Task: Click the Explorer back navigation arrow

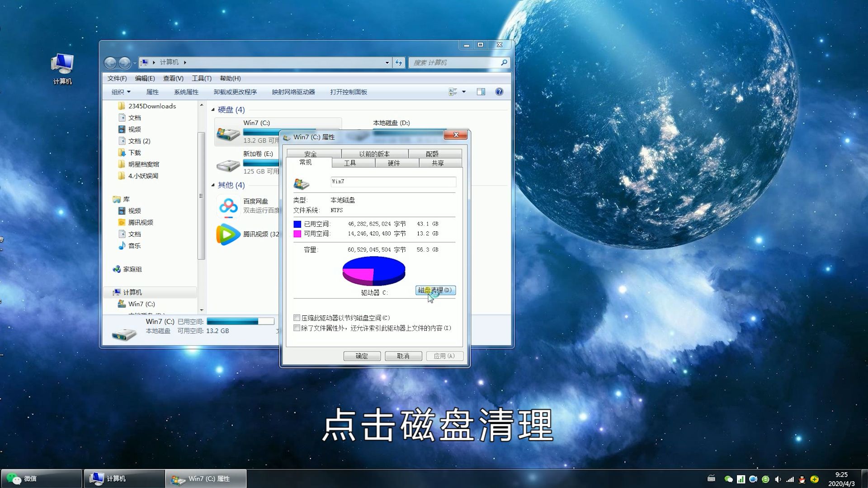Action: click(x=110, y=62)
